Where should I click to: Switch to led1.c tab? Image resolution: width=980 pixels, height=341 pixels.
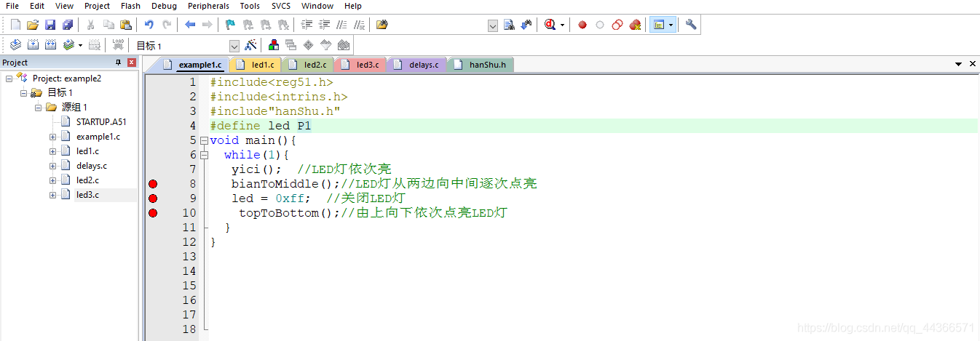(256, 65)
